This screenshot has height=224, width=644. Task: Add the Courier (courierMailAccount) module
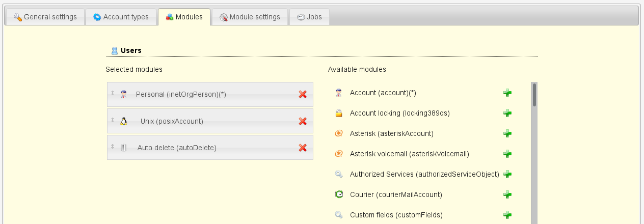coord(507,194)
